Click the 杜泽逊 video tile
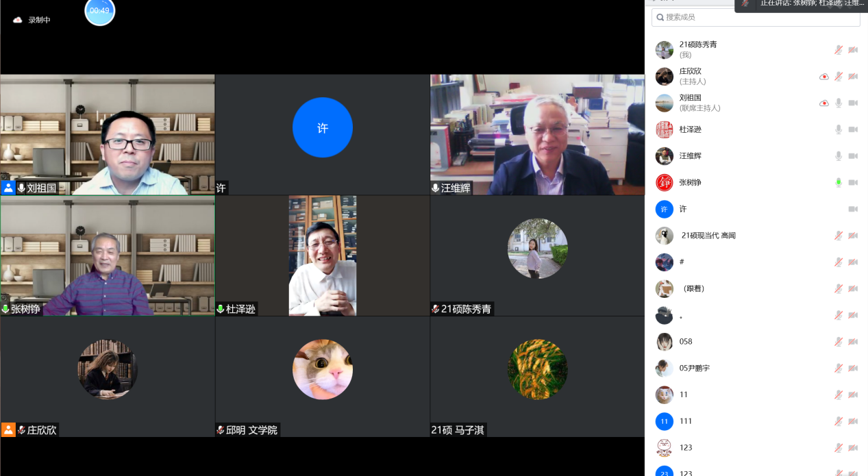Viewport: 868px width, 476px height. click(322, 255)
